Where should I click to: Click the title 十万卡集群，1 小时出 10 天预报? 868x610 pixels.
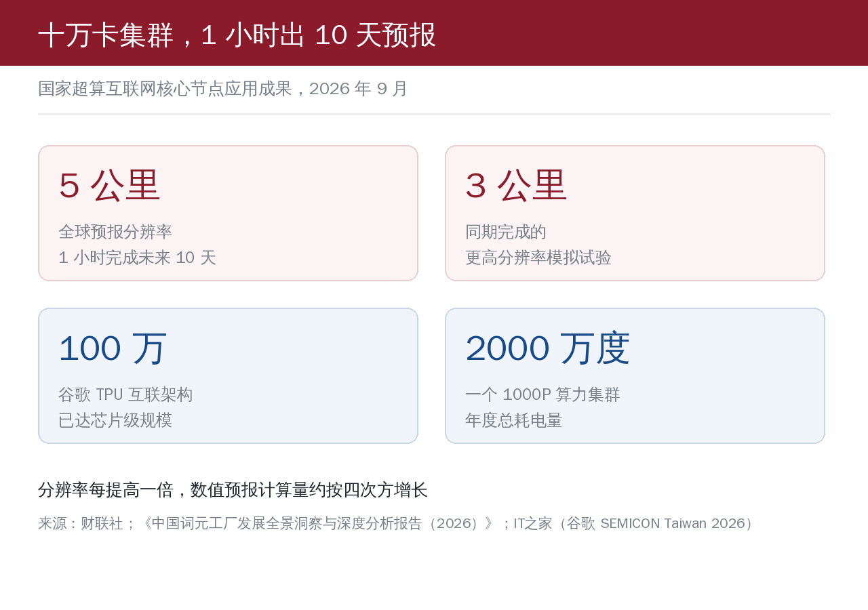(x=237, y=35)
